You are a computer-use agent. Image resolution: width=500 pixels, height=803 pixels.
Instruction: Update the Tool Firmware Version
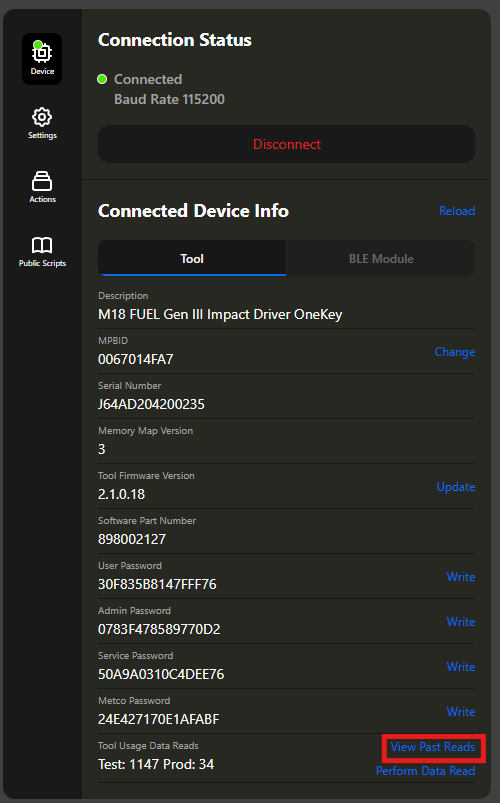point(456,487)
